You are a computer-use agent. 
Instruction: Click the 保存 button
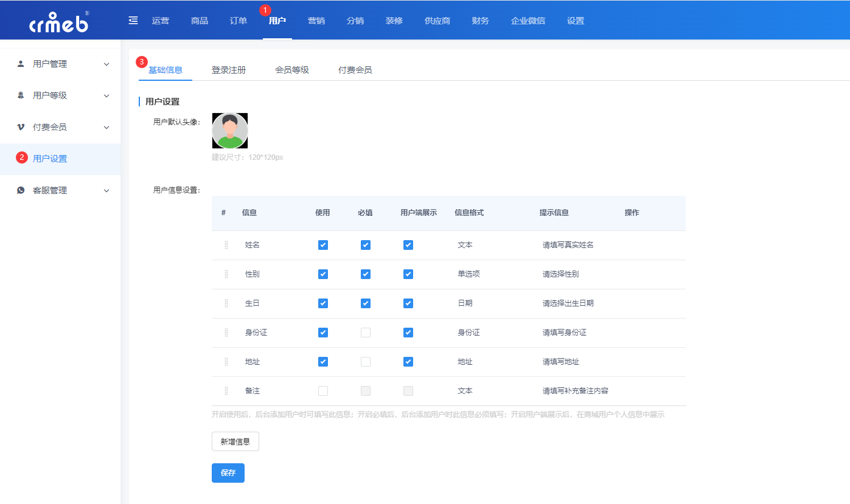[228, 472]
